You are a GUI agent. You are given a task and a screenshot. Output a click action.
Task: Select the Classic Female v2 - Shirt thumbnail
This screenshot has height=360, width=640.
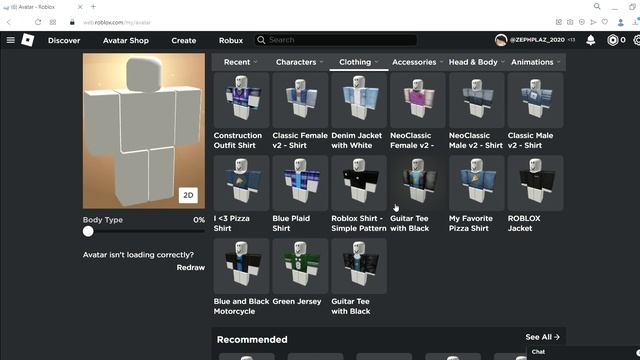pyautogui.click(x=300, y=100)
